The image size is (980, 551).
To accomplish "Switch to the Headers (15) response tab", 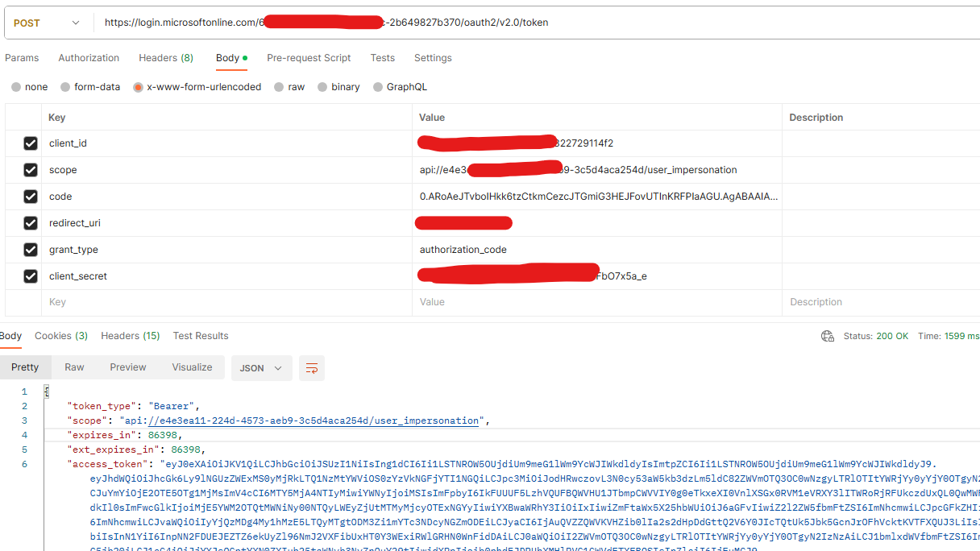I will pos(130,336).
